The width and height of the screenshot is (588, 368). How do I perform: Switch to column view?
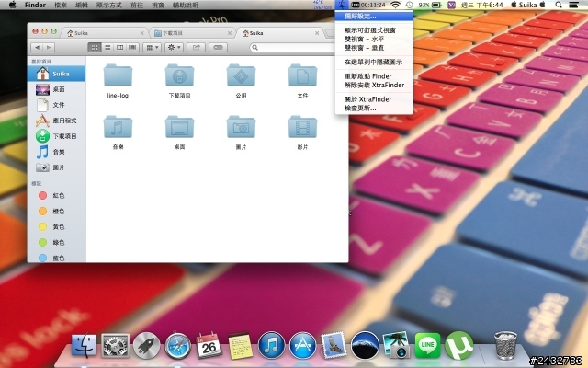[x=120, y=47]
